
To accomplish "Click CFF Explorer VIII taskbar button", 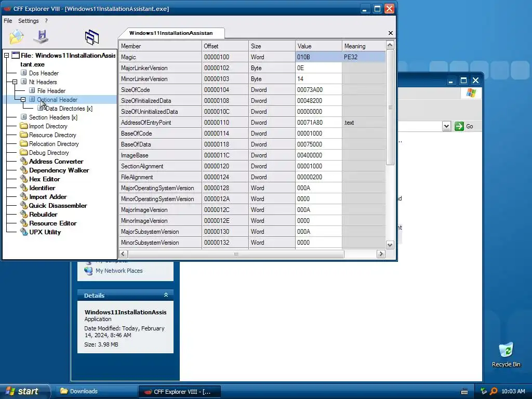I will tap(180, 392).
